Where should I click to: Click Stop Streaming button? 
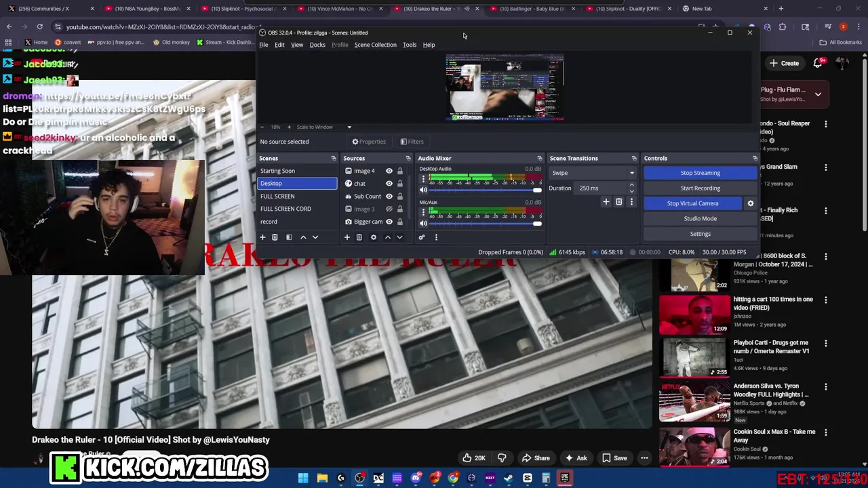[x=701, y=173]
